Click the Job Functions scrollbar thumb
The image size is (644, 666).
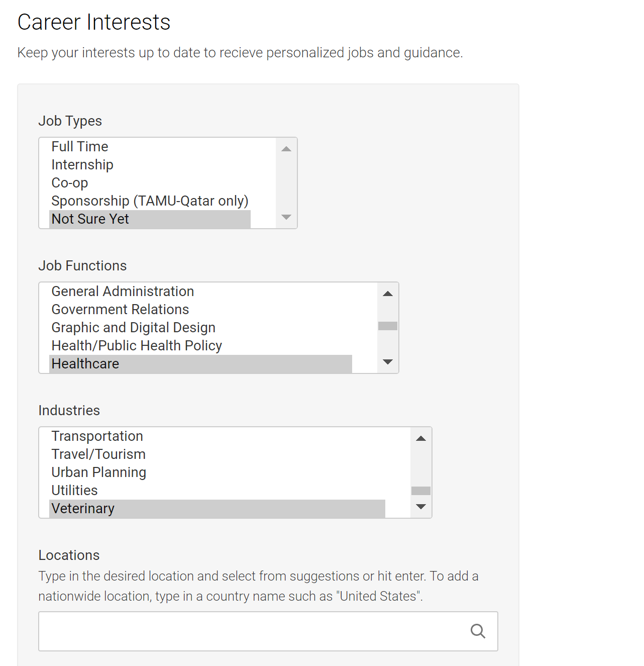click(388, 326)
